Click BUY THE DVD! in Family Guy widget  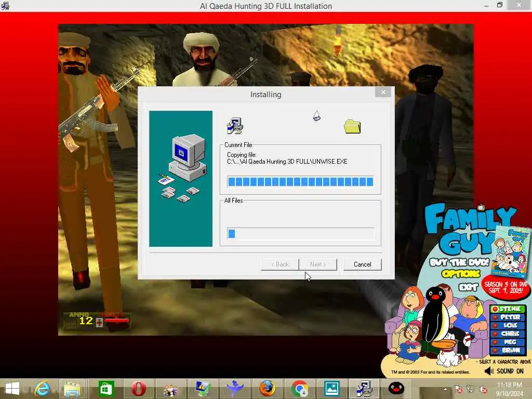click(x=459, y=262)
